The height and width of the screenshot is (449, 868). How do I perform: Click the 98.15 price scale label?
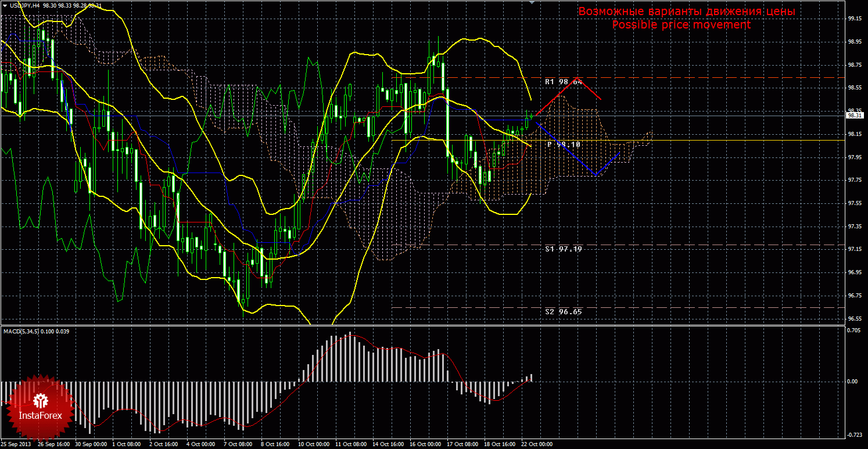pyautogui.click(x=855, y=134)
